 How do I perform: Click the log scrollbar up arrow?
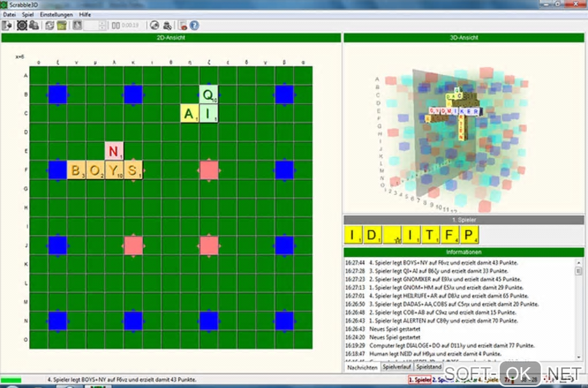coord(579,262)
